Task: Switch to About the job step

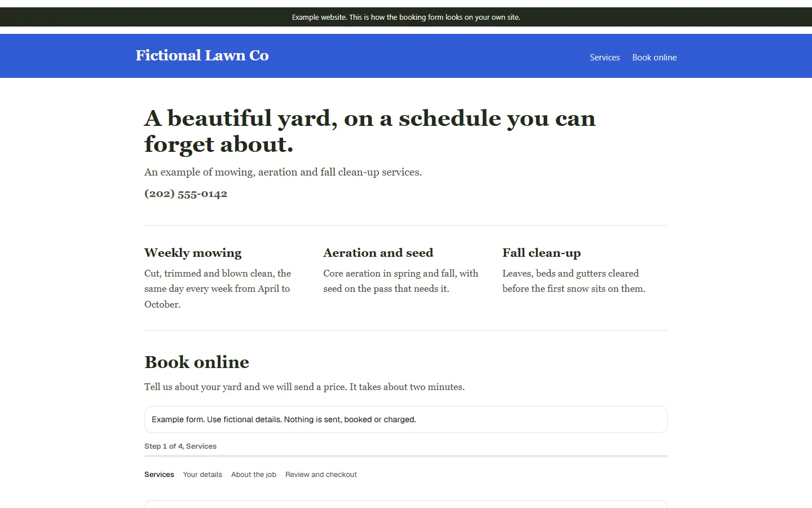Action: [254, 475]
